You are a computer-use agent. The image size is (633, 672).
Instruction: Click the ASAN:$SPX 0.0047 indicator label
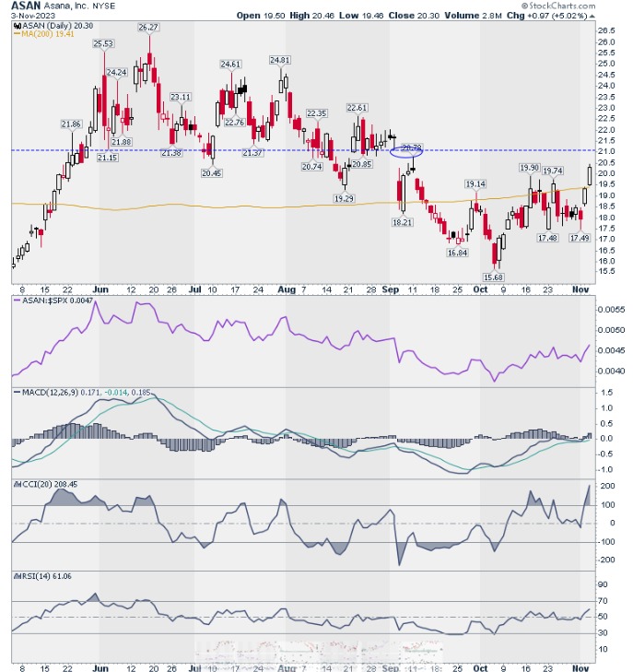57,301
